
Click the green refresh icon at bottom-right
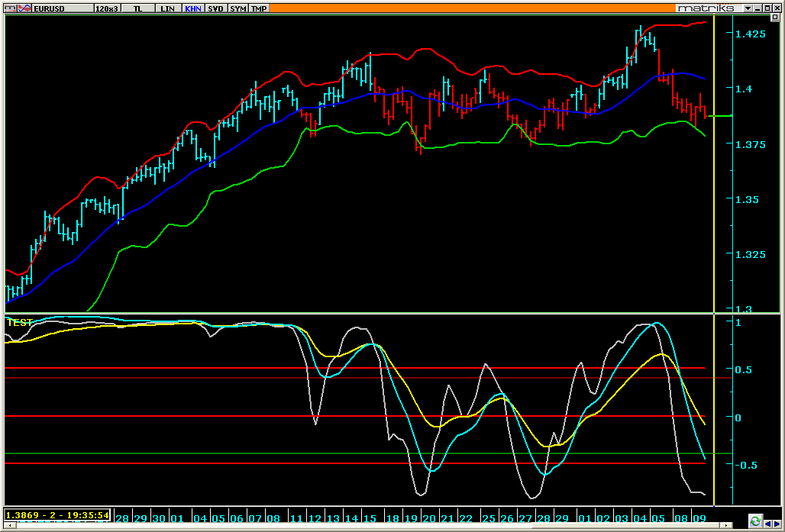pyautogui.click(x=755, y=522)
